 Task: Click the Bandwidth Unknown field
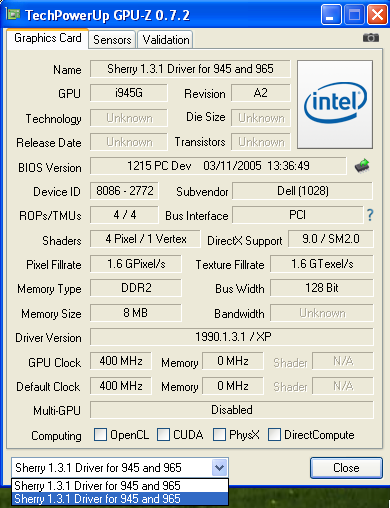coord(322,313)
